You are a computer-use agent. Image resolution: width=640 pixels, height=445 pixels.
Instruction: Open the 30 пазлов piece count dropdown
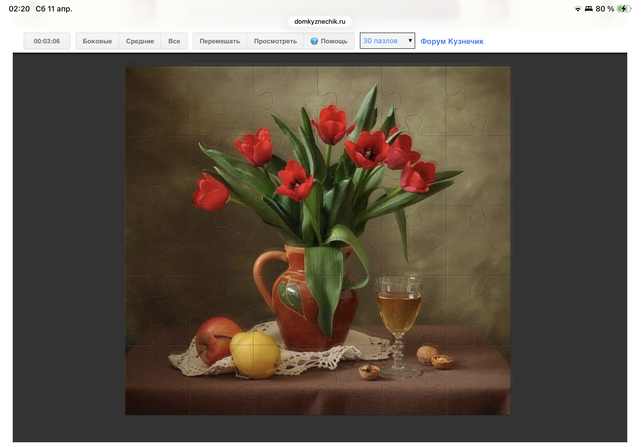pyautogui.click(x=387, y=42)
